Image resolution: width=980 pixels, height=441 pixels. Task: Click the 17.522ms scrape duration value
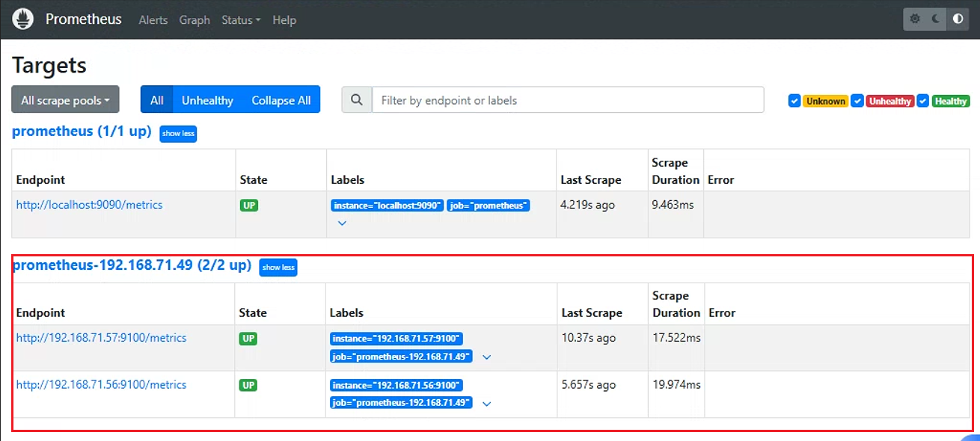coord(676,338)
